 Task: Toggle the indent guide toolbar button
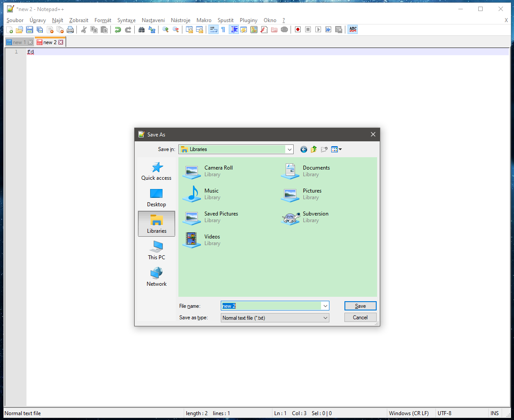coord(234,30)
